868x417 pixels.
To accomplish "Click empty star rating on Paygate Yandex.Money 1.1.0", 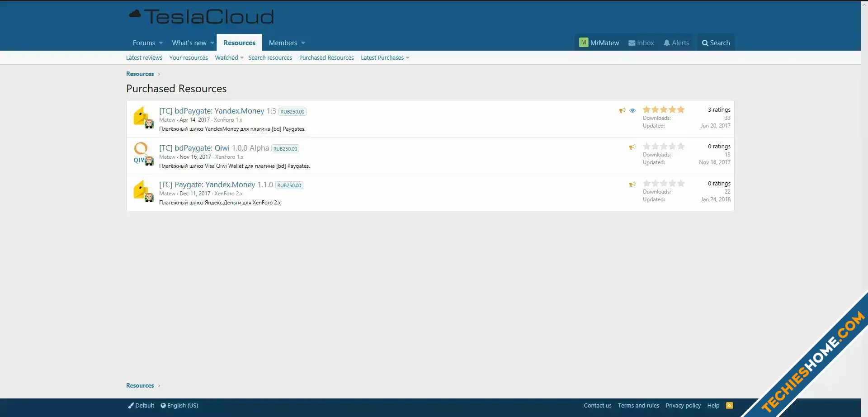I will 664,183.
